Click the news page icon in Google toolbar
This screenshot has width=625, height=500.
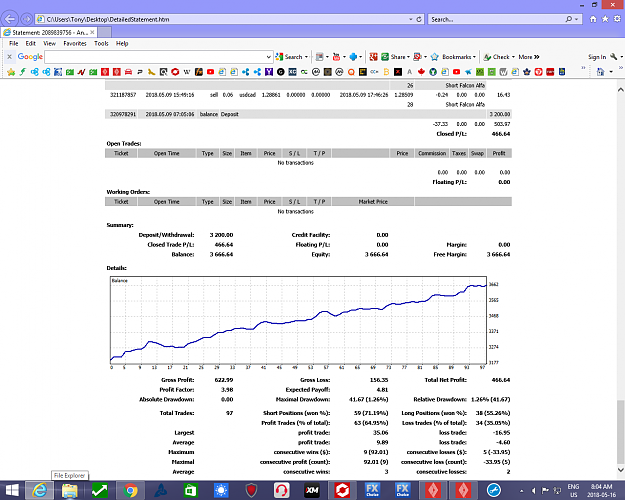(319, 57)
